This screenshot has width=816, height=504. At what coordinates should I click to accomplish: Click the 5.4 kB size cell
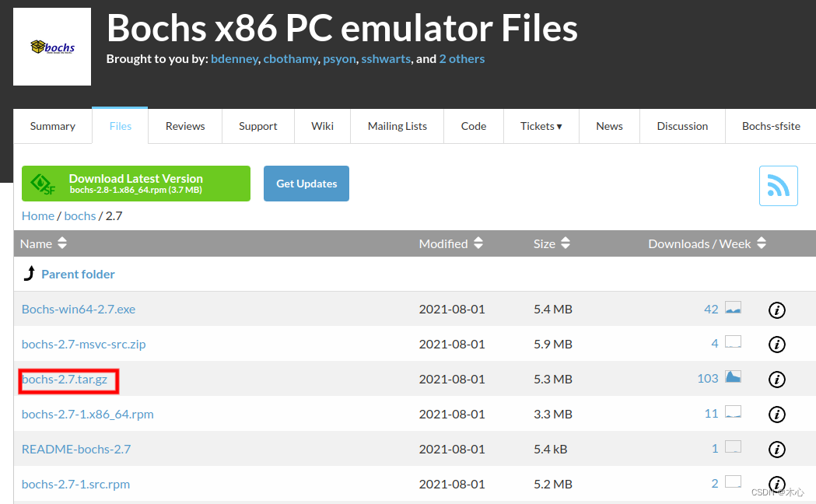point(550,449)
